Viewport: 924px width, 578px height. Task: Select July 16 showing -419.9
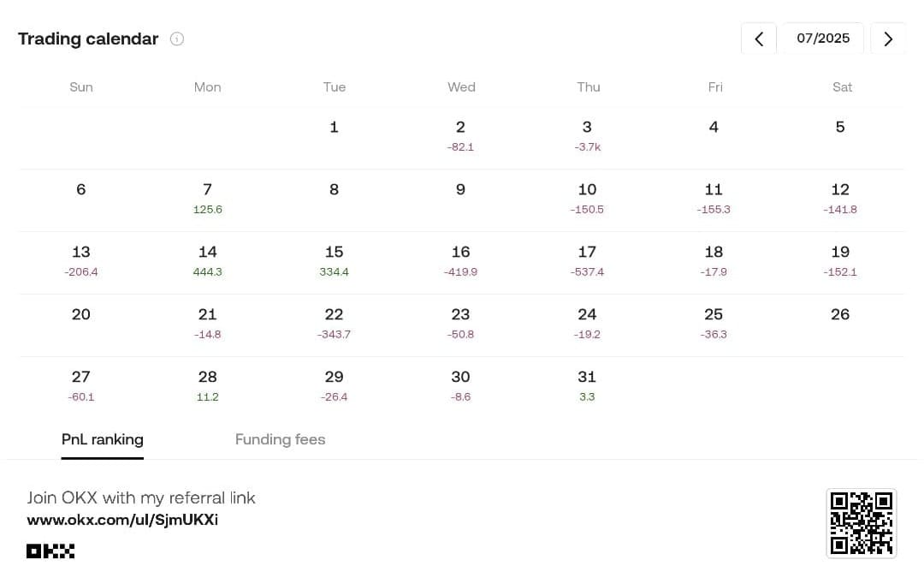click(x=461, y=261)
